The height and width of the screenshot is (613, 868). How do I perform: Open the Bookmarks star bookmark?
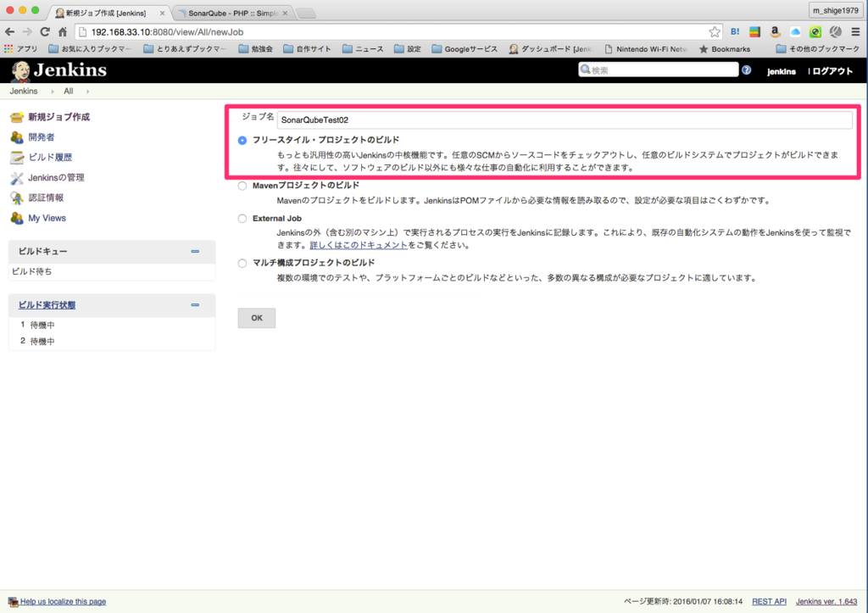[x=725, y=48]
